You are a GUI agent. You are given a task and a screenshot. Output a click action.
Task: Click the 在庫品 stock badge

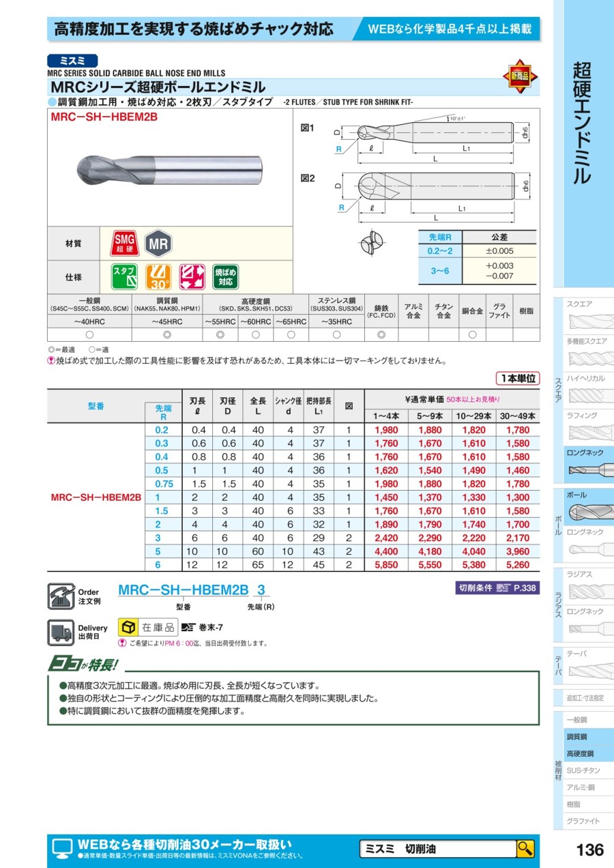pos(148,626)
